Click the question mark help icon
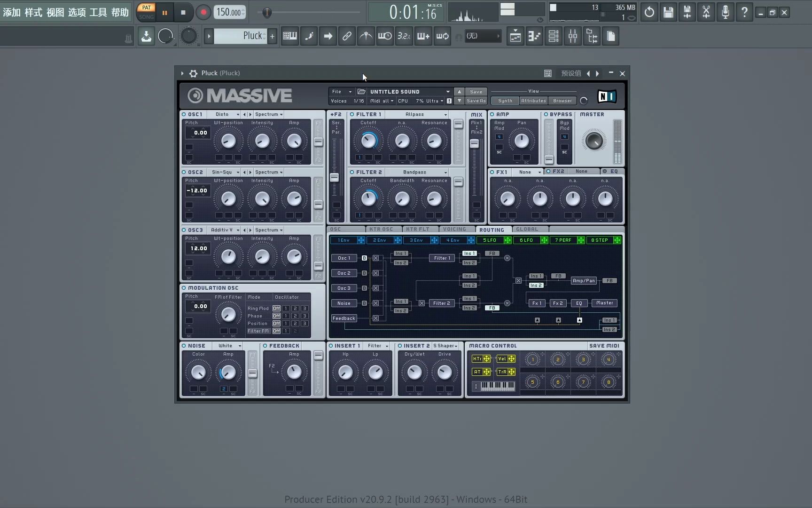Image resolution: width=812 pixels, height=508 pixels. click(744, 12)
